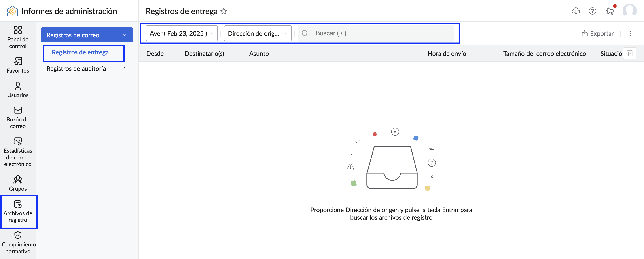Viewport: 644px width, 259px height.
Task: Click the search magnifier icon
Action: point(305,33)
